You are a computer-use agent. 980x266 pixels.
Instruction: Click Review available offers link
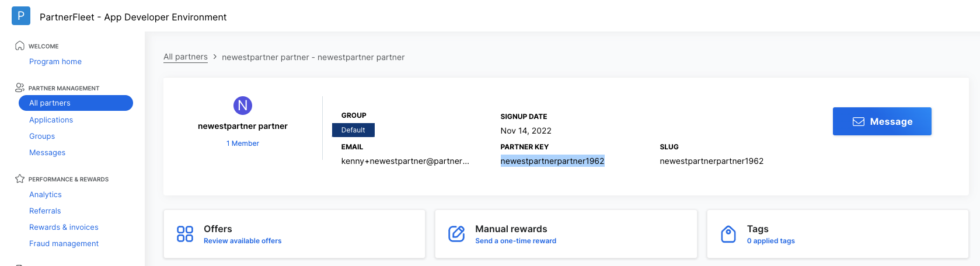242,240
